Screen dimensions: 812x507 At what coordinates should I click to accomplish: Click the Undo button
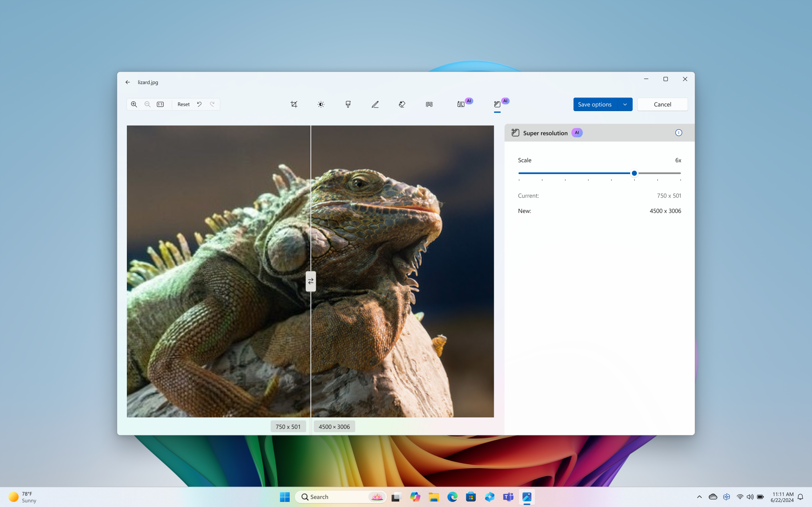tap(199, 104)
